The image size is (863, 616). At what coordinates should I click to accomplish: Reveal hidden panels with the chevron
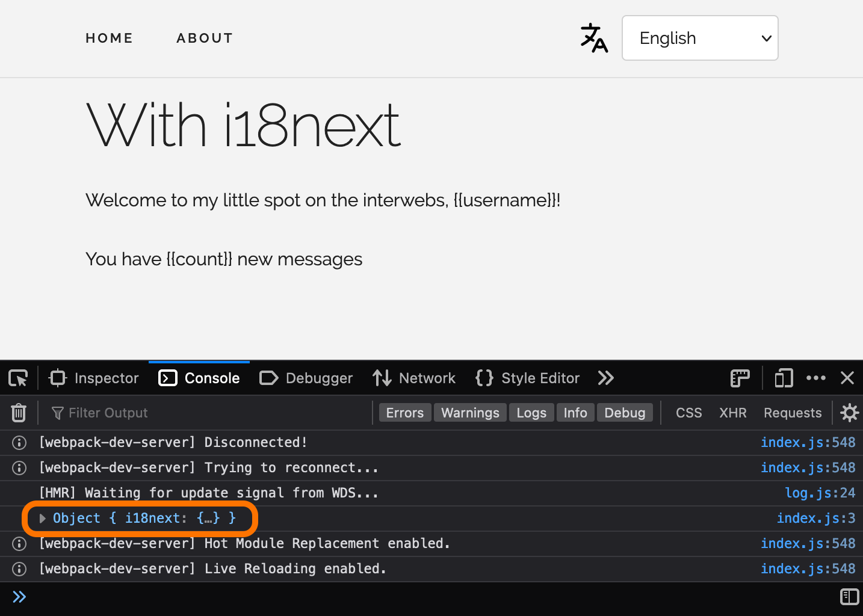(605, 378)
